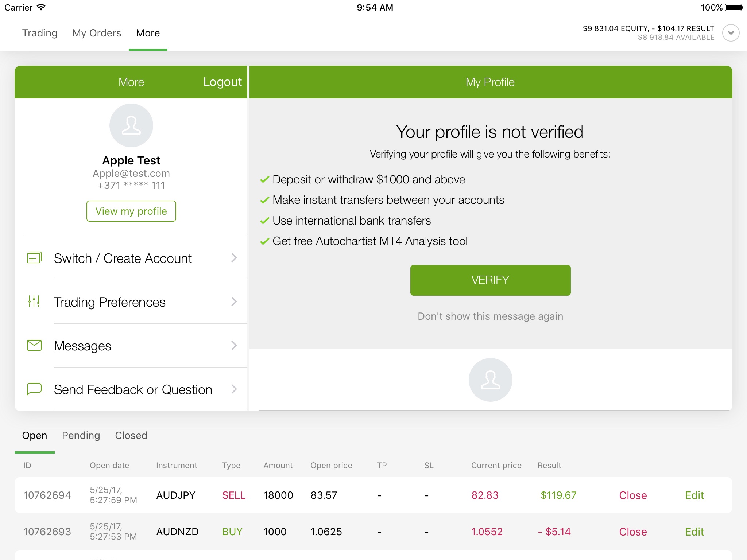
Task: Click the Send Feedback speech bubble icon
Action: pos(34,388)
